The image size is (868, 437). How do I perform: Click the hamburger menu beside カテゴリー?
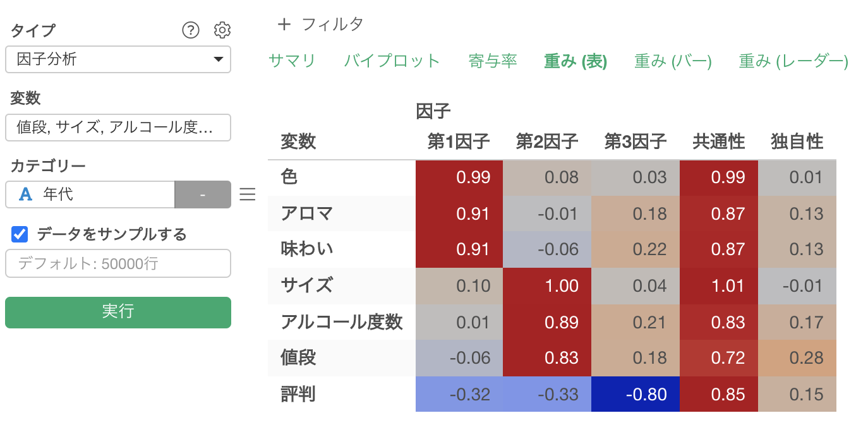pos(248,195)
